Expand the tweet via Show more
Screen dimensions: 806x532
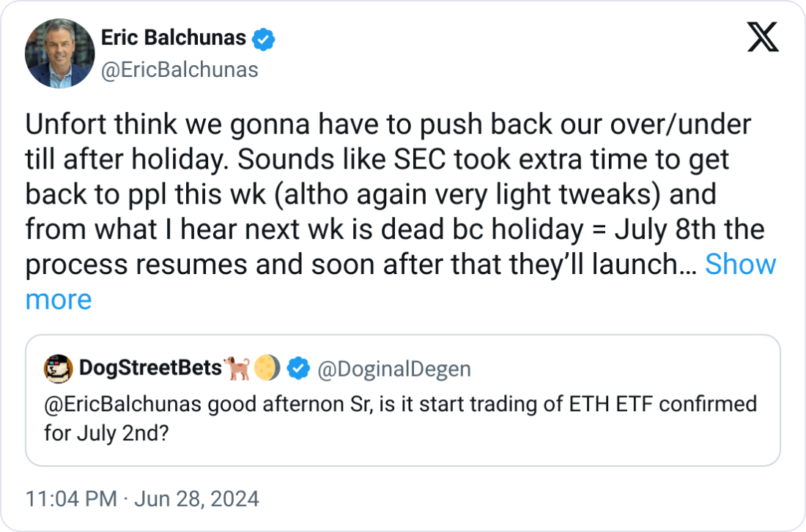pyautogui.click(x=742, y=265)
